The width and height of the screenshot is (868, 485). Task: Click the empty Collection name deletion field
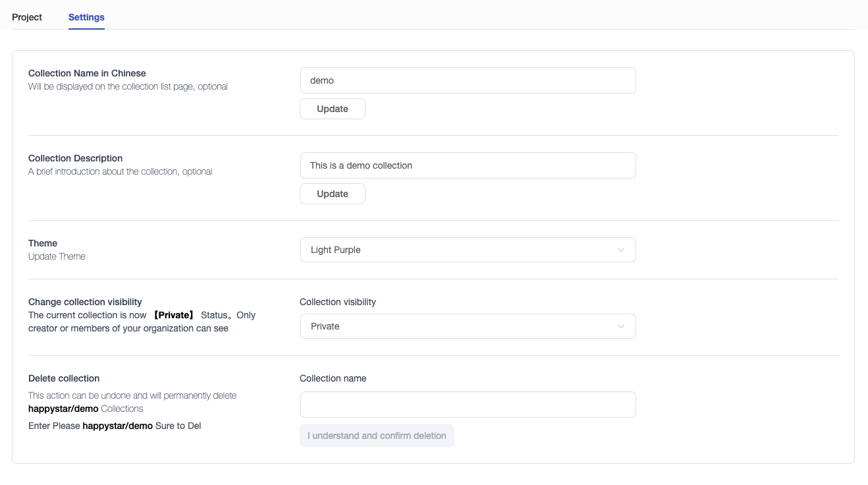click(x=468, y=404)
